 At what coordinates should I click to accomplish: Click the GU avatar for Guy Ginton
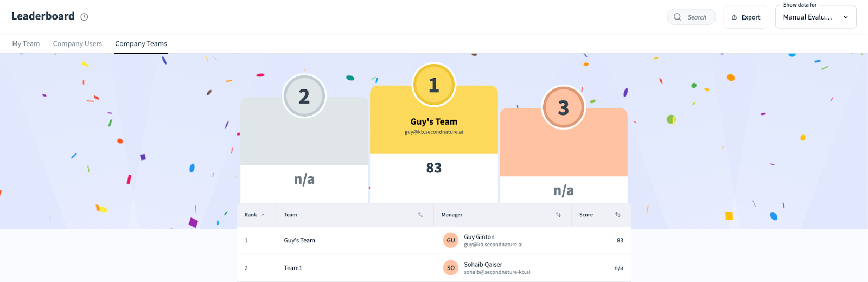(x=451, y=240)
